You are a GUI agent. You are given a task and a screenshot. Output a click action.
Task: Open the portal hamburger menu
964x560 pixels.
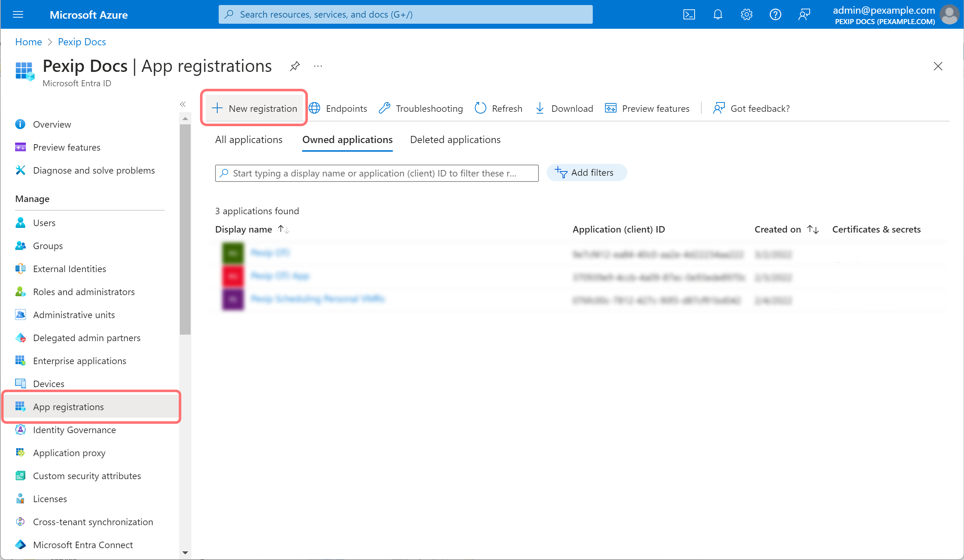coord(18,14)
